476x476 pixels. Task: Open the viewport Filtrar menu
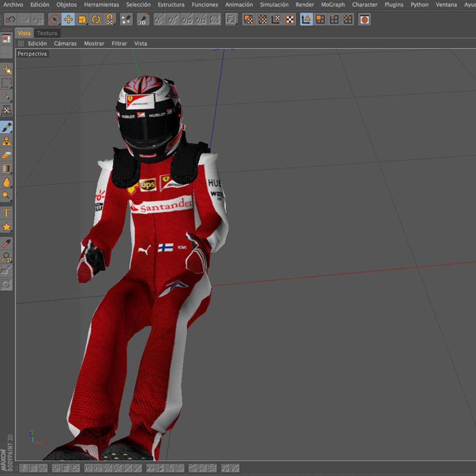pos(119,44)
